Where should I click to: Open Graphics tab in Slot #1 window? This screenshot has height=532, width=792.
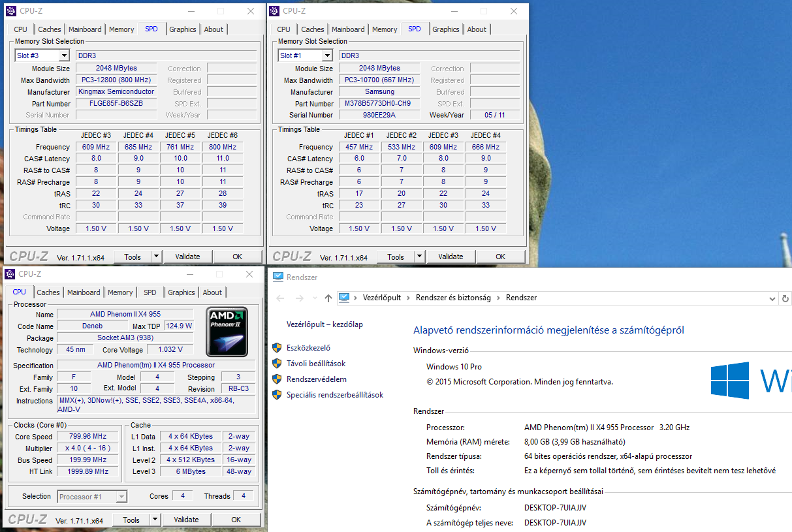pyautogui.click(x=446, y=29)
